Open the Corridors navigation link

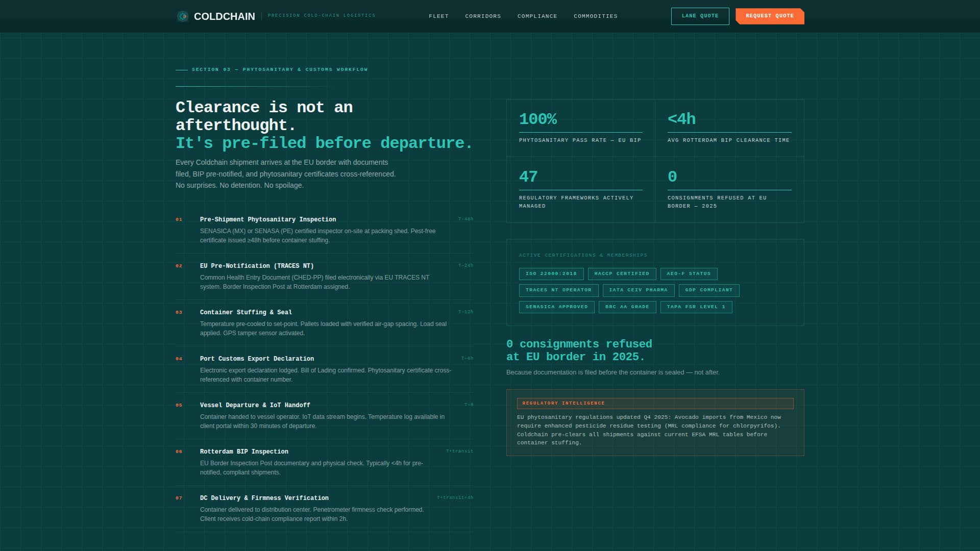tap(483, 16)
